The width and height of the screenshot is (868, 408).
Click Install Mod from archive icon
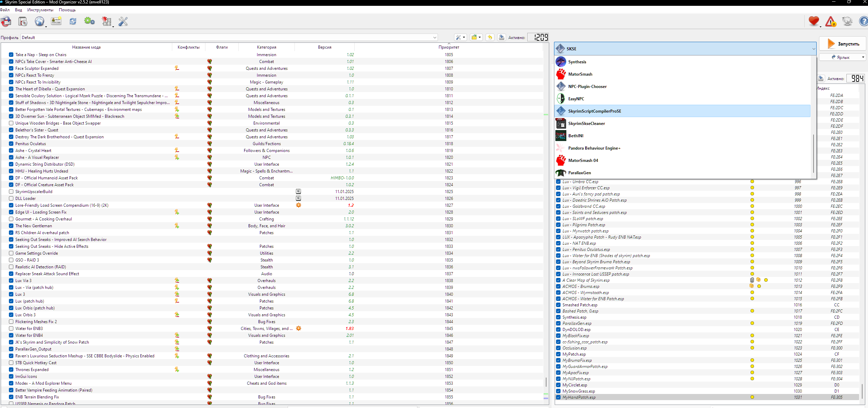point(23,22)
